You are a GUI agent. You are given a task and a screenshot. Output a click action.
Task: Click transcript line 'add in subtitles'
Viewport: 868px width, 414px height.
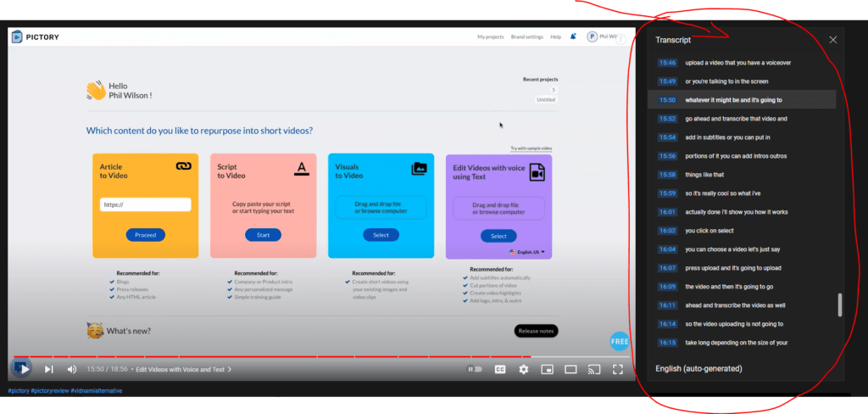click(x=727, y=137)
